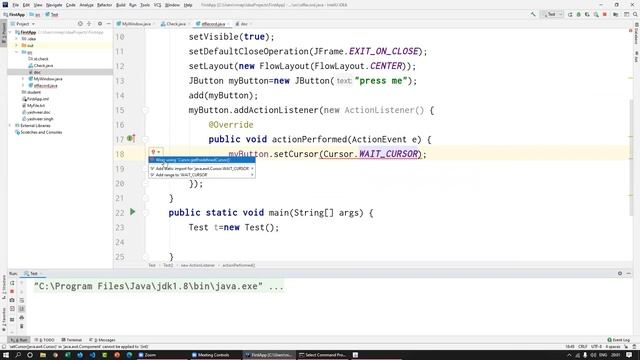Open the Terminal tool window button
This screenshot has width=640, height=360.
pos(72,340)
